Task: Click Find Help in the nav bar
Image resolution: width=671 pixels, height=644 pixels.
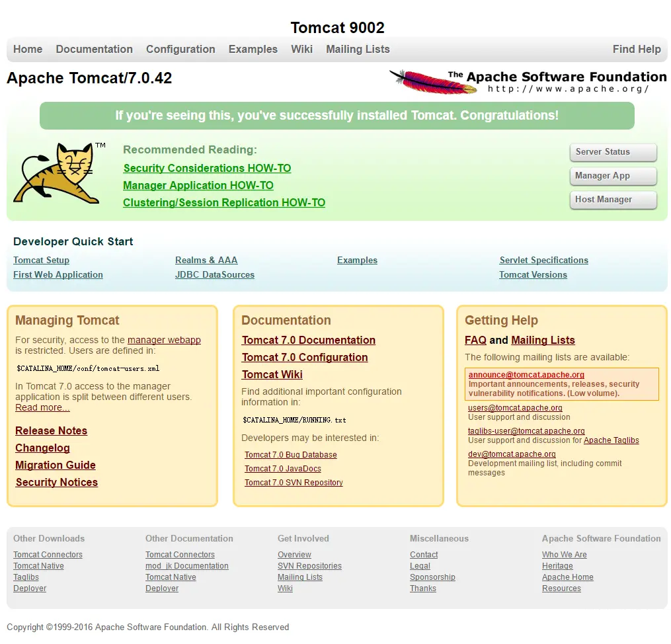Action: (x=637, y=49)
